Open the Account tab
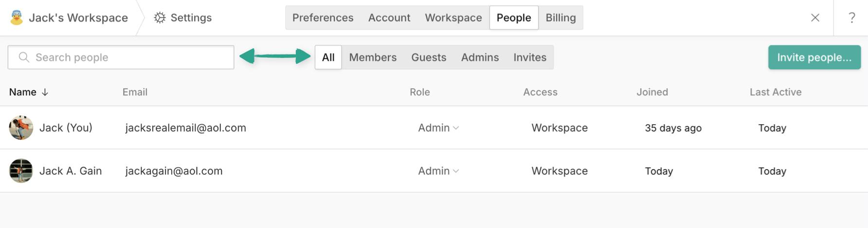The image size is (868, 228). [389, 18]
